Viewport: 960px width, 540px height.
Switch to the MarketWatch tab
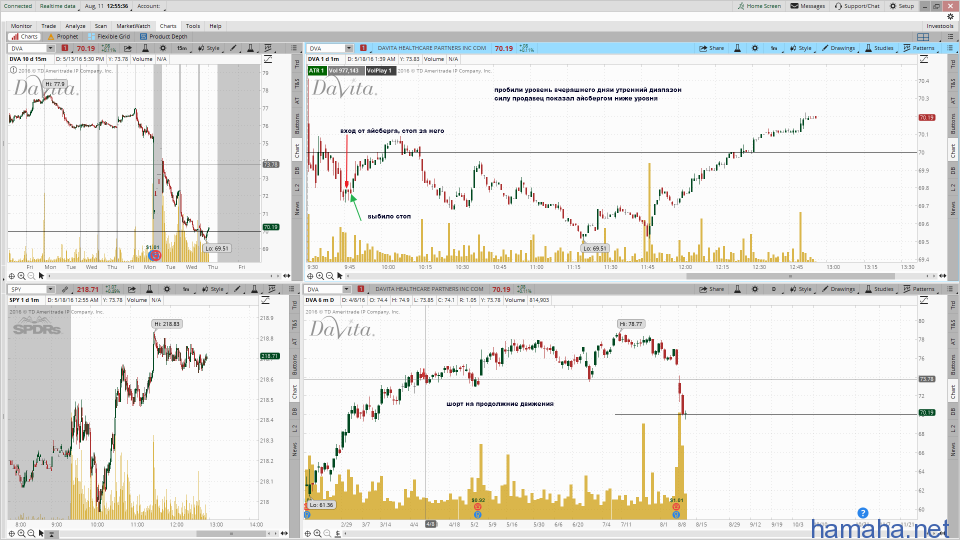coord(133,26)
